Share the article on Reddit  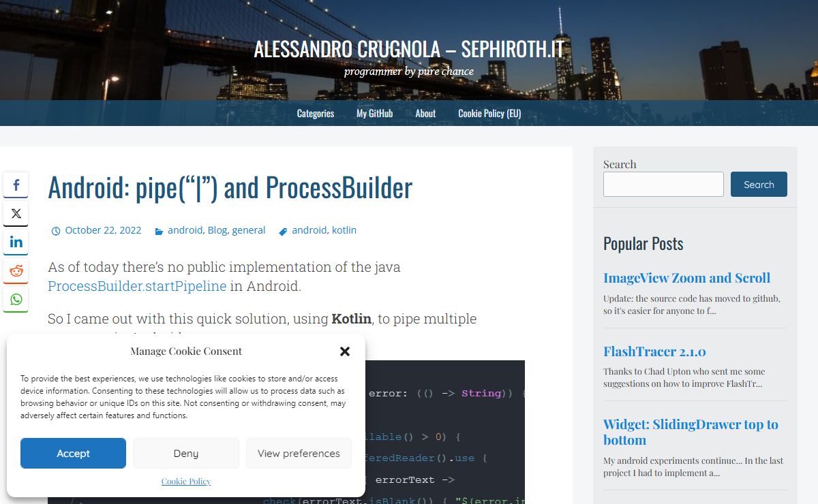(16, 270)
